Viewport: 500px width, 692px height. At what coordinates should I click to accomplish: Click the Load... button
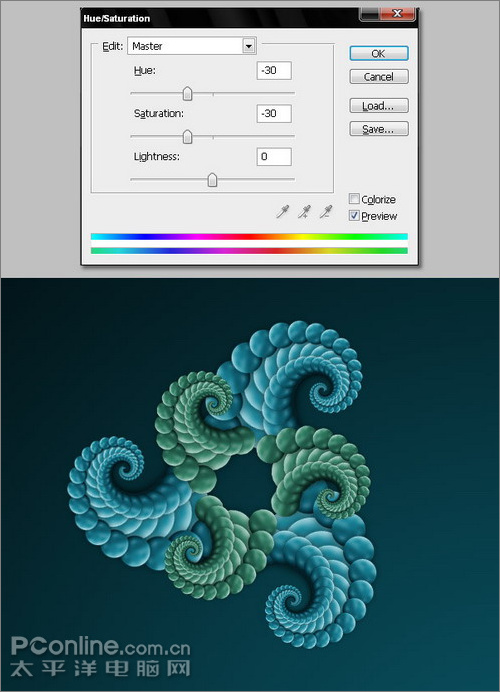coord(379,106)
